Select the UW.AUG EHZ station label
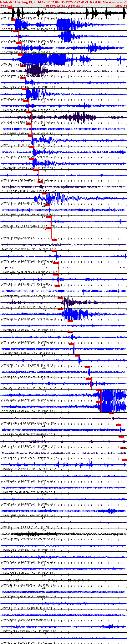 click(29, 87)
